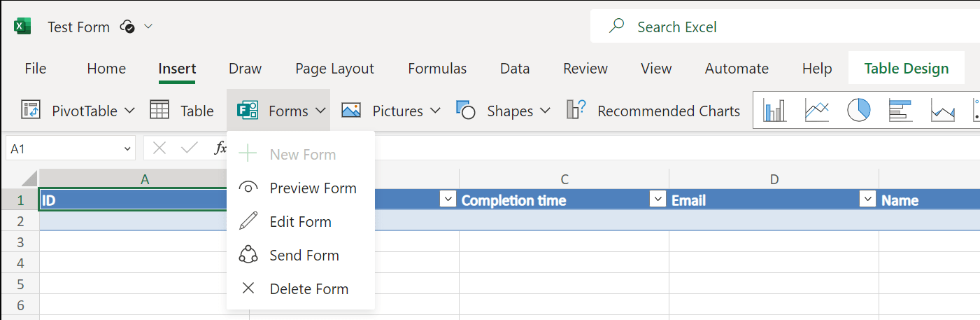This screenshot has height=320, width=980.
Task: Click the formula bar fx icon
Action: [x=220, y=148]
